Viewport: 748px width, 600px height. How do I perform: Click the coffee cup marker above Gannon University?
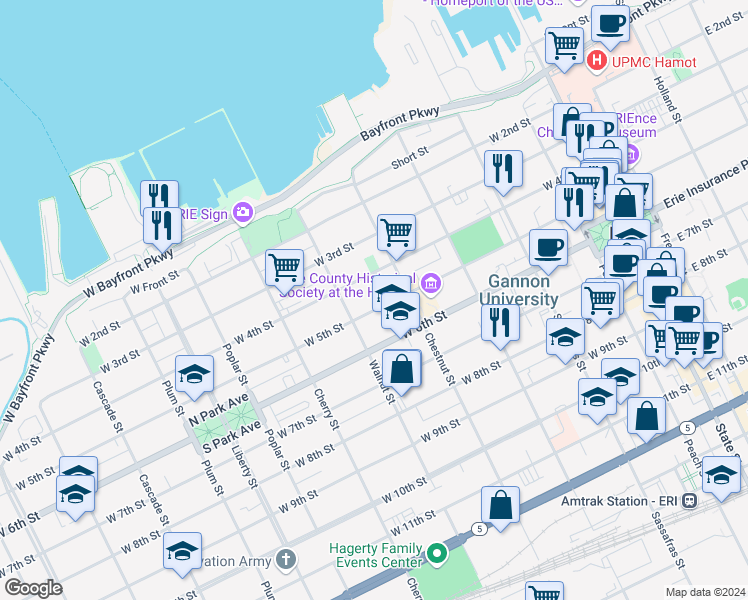tap(547, 247)
